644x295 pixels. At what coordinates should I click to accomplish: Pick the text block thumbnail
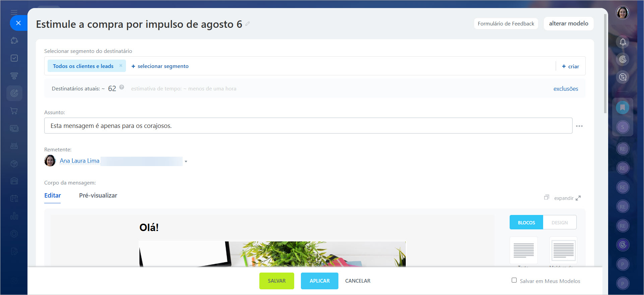pyautogui.click(x=524, y=250)
